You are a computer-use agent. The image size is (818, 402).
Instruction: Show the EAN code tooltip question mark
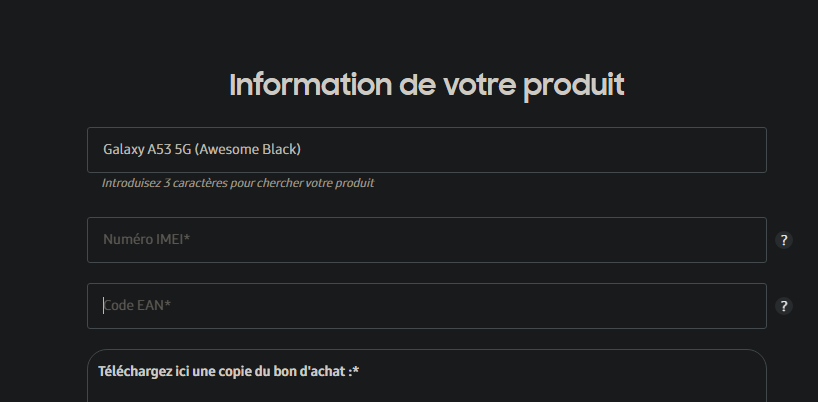coord(784,306)
